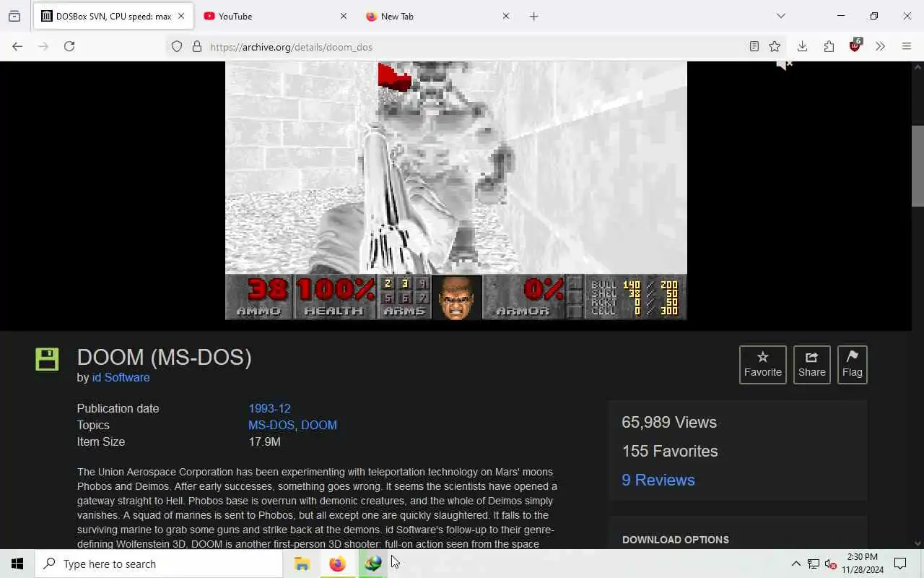Click the archive.org URL address bar

[x=476, y=47]
